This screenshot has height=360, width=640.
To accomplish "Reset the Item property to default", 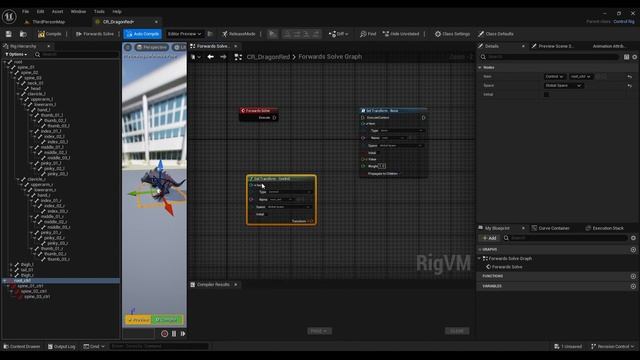I will click(x=630, y=76).
